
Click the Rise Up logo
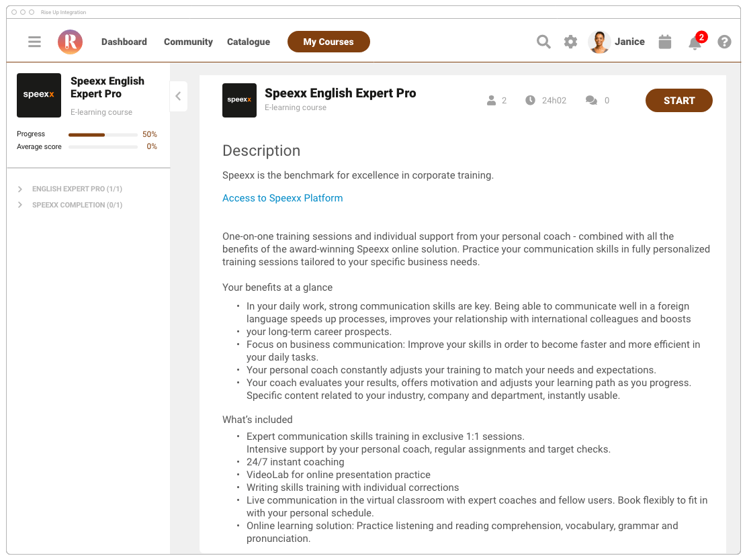[70, 42]
